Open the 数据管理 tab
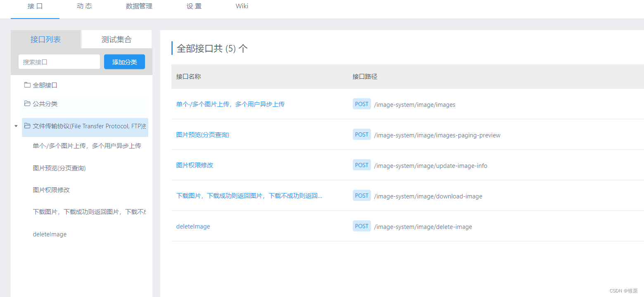The height and width of the screenshot is (297, 644). (x=139, y=6)
